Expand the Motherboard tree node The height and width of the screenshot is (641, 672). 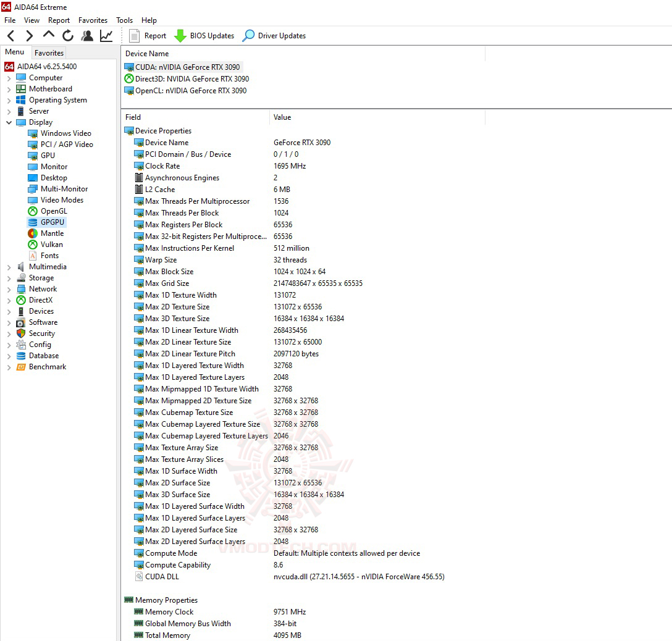point(9,89)
